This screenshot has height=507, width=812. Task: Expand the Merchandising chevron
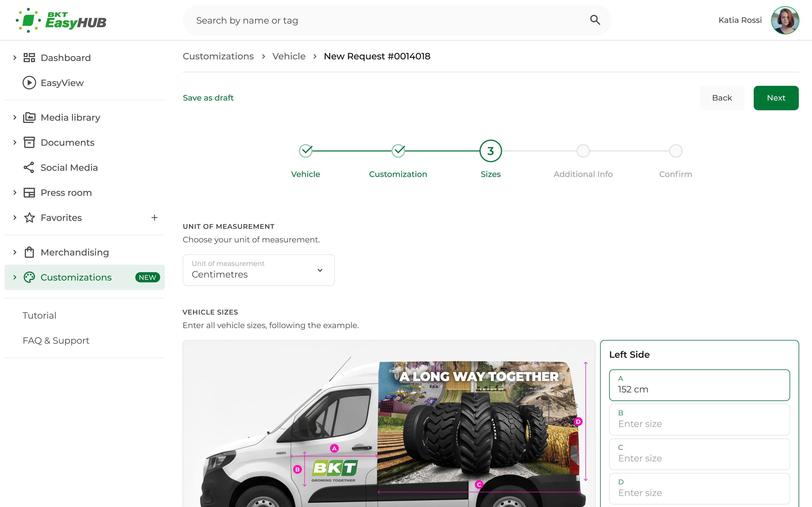(x=15, y=252)
